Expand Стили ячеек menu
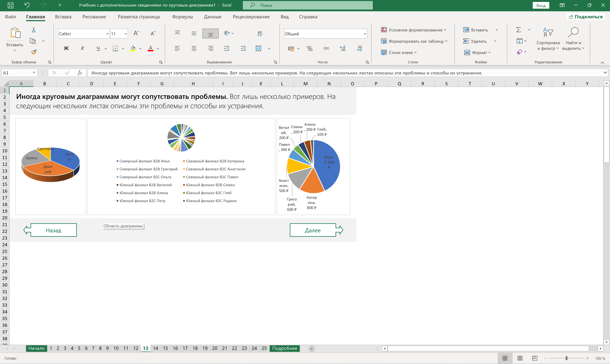This screenshot has height=364, width=610. coord(399,52)
